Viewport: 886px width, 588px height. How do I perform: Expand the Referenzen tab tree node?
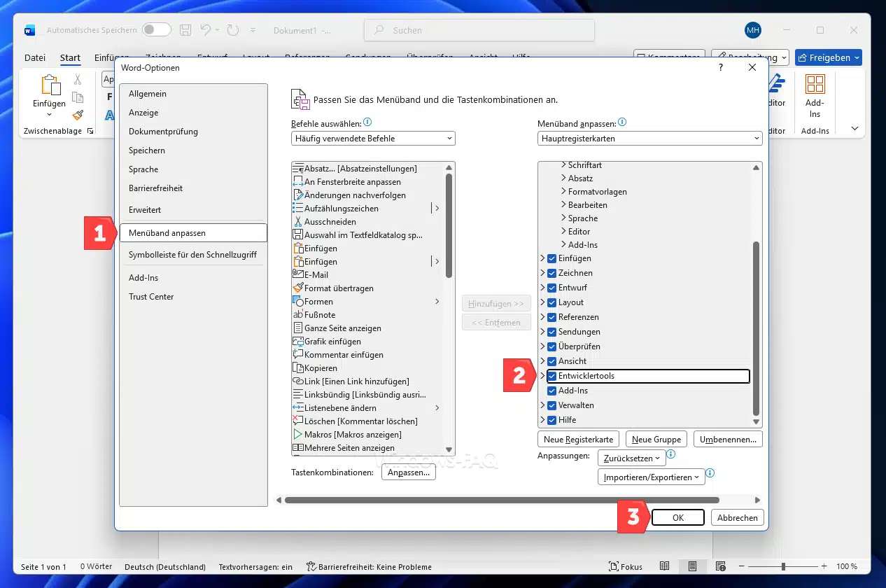(542, 317)
